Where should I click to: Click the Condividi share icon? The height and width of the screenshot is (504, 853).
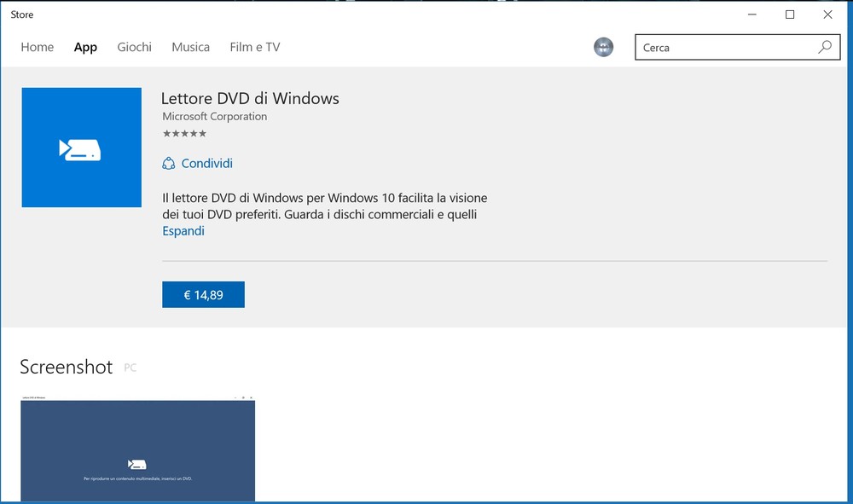pyautogui.click(x=169, y=163)
